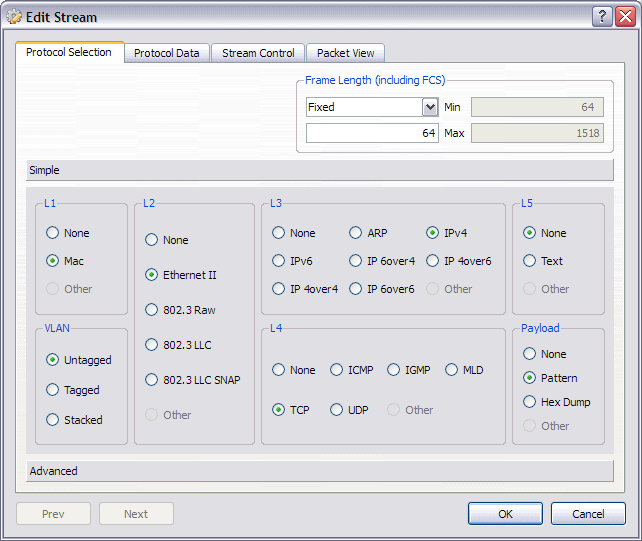Select L1 Mac radio button

tap(52, 260)
